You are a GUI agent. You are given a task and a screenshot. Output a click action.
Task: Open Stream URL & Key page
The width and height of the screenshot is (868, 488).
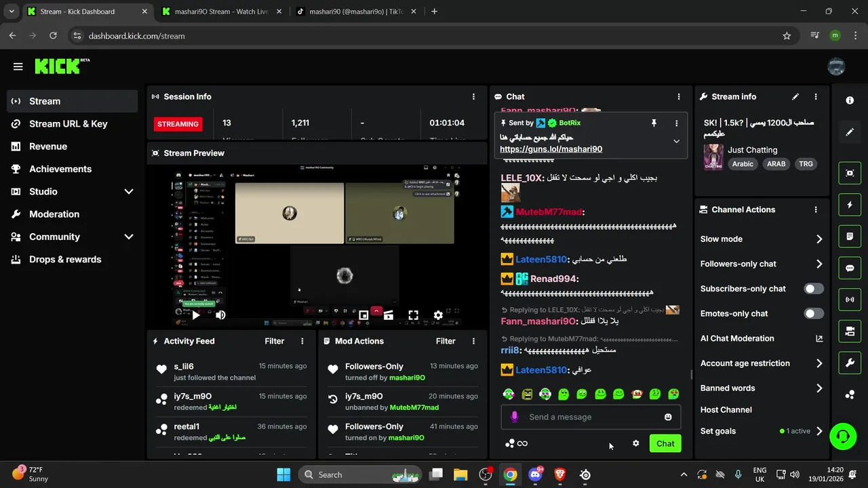pos(72,124)
